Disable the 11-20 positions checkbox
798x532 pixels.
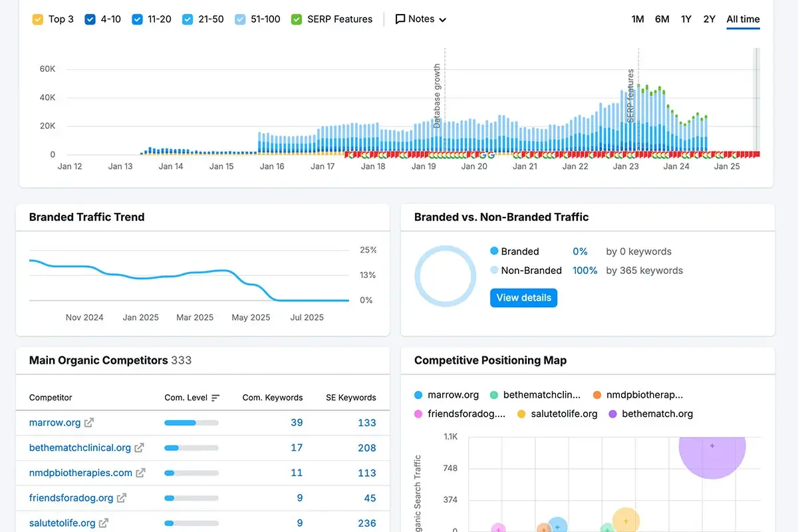(x=136, y=19)
